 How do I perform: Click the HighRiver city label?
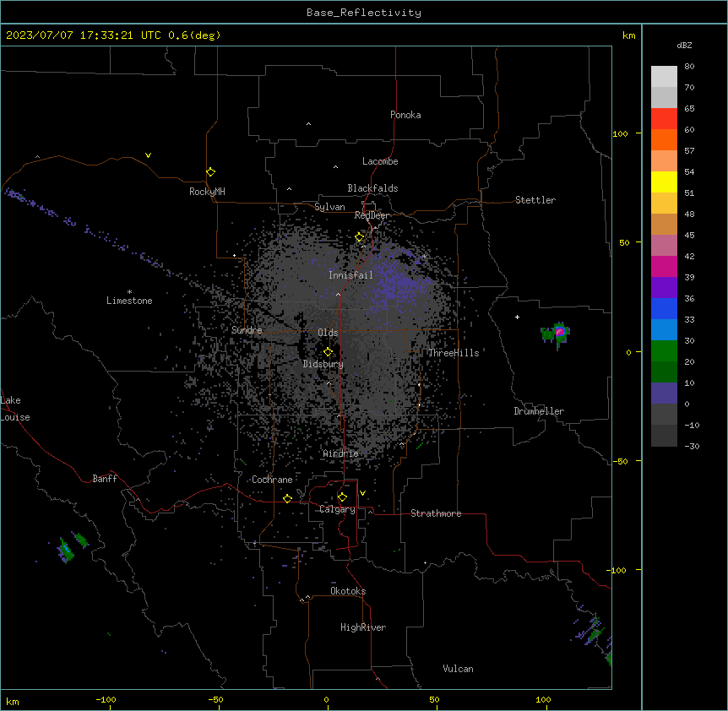click(363, 627)
